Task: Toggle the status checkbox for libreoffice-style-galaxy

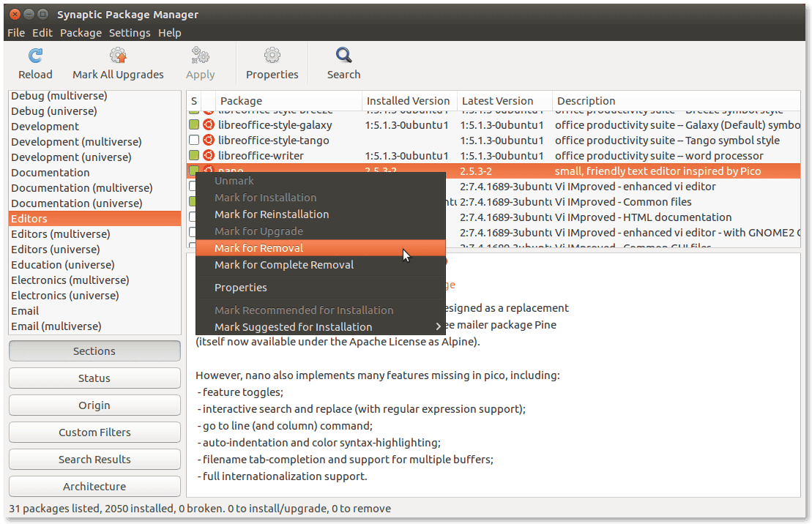Action: 194,125
